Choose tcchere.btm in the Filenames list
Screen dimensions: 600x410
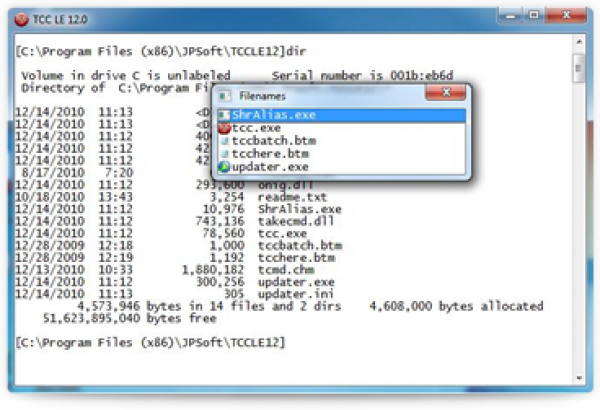click(341, 154)
